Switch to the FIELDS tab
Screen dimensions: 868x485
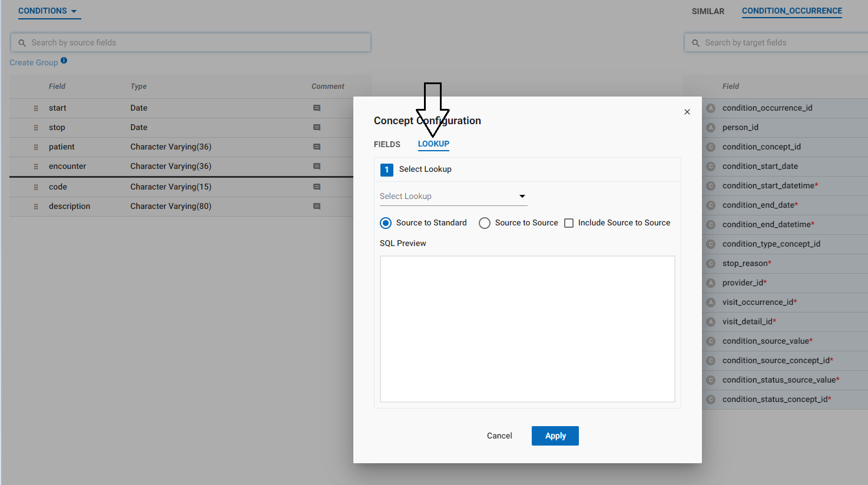(387, 144)
